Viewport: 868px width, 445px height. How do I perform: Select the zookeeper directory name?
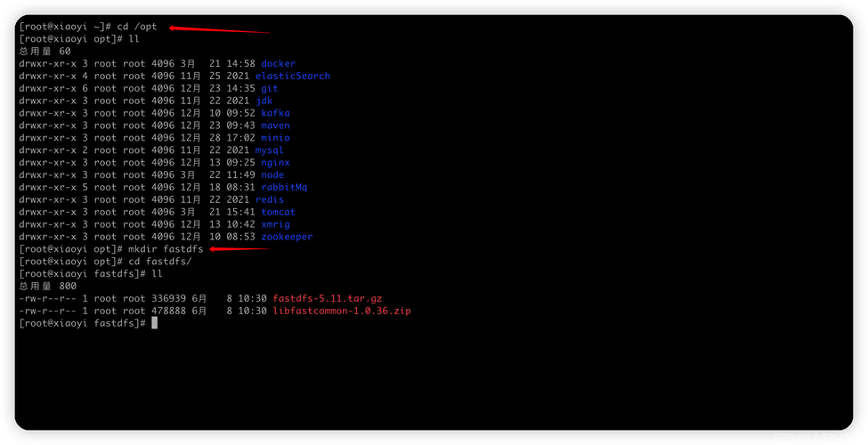287,237
